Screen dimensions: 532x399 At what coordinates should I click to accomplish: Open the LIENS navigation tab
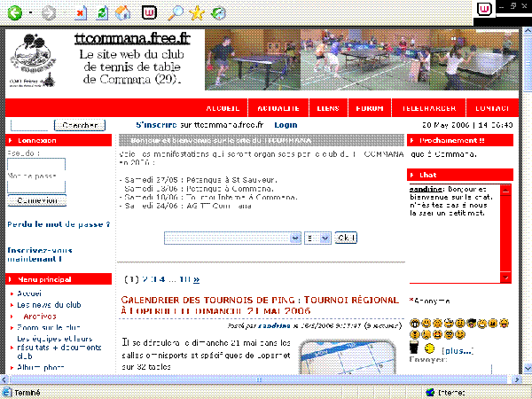click(328, 108)
